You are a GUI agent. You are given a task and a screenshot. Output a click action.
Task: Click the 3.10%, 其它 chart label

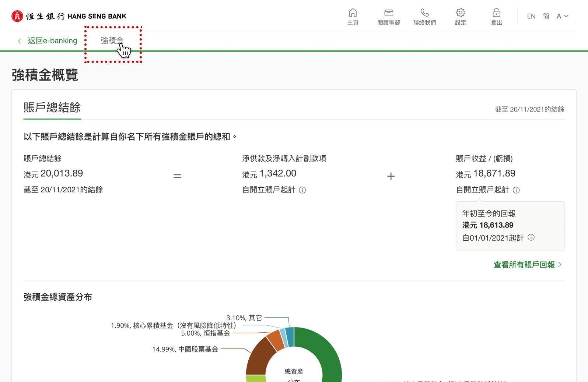point(244,318)
